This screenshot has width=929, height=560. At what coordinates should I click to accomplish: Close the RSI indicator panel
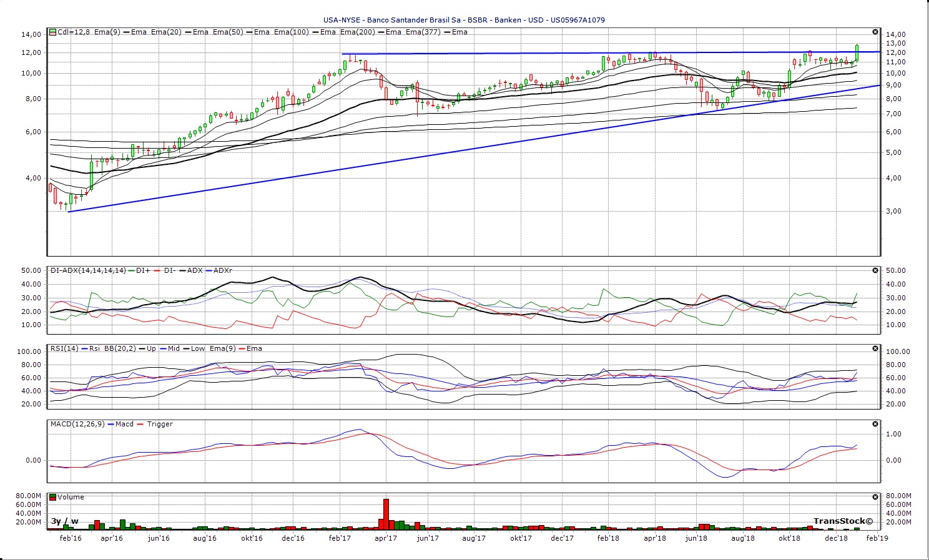tap(875, 348)
